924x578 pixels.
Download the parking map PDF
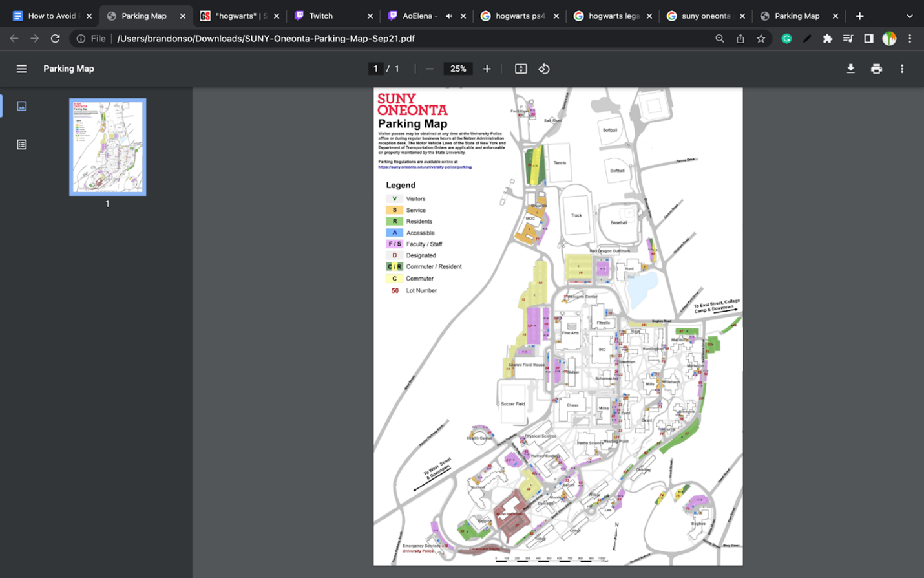851,69
